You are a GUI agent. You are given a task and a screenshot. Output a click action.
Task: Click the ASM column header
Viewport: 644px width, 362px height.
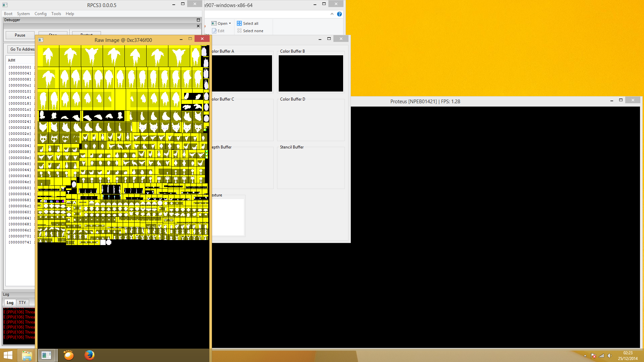[20, 60]
